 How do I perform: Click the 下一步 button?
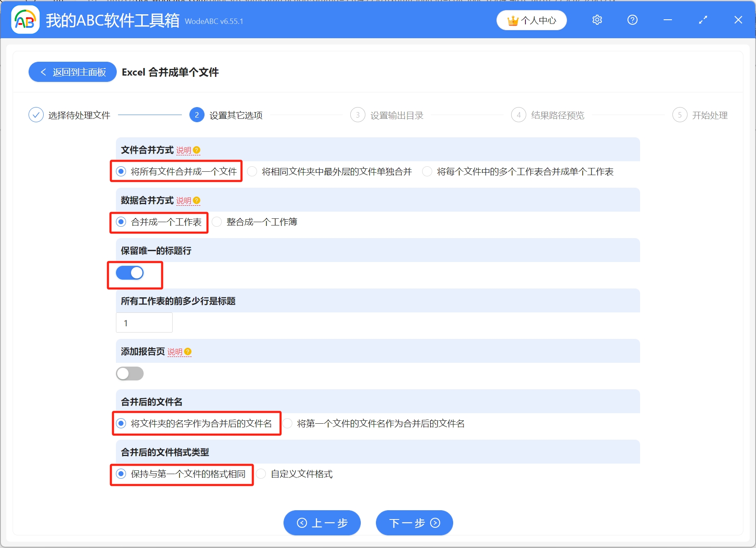[x=414, y=523]
